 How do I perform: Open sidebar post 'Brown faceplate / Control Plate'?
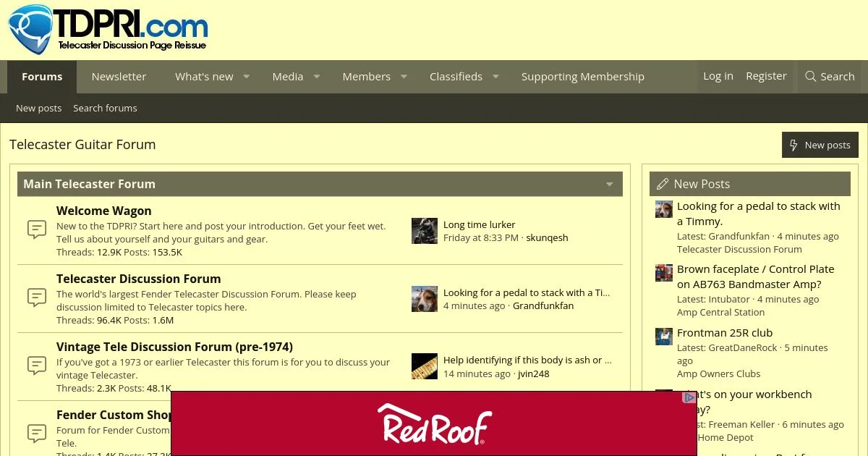tap(756, 276)
